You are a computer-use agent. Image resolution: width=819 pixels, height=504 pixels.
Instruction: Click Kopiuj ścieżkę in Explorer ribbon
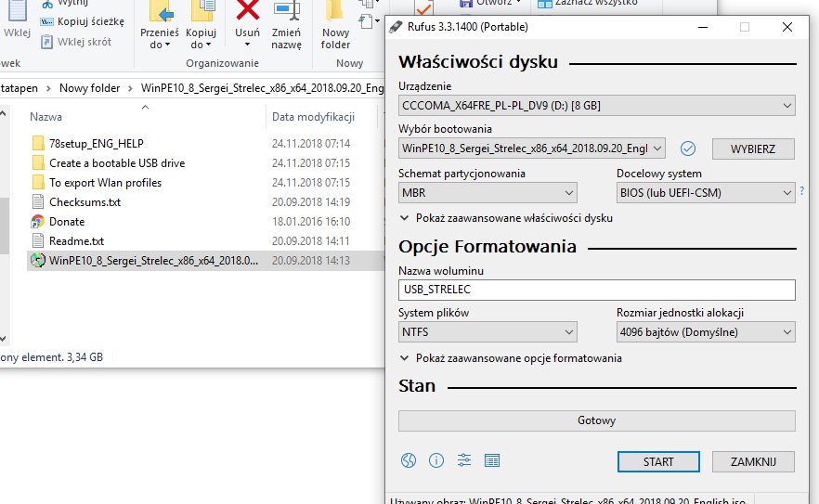pyautogui.click(x=83, y=21)
